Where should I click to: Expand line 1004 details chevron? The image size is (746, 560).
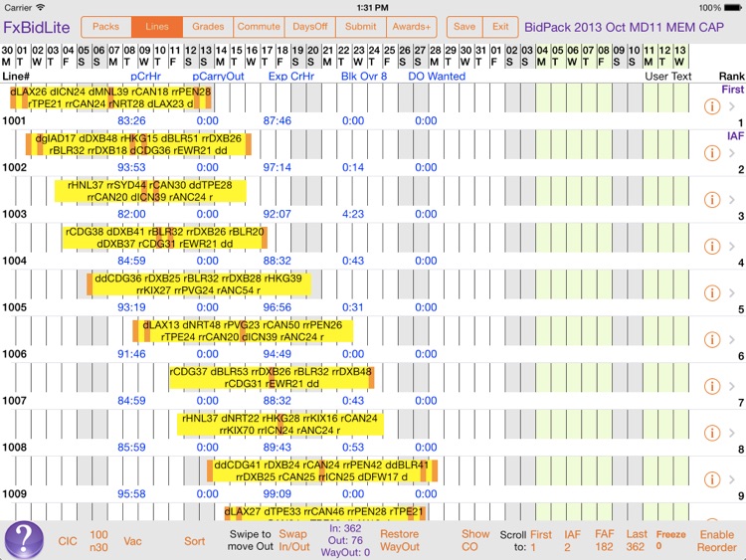(732, 247)
